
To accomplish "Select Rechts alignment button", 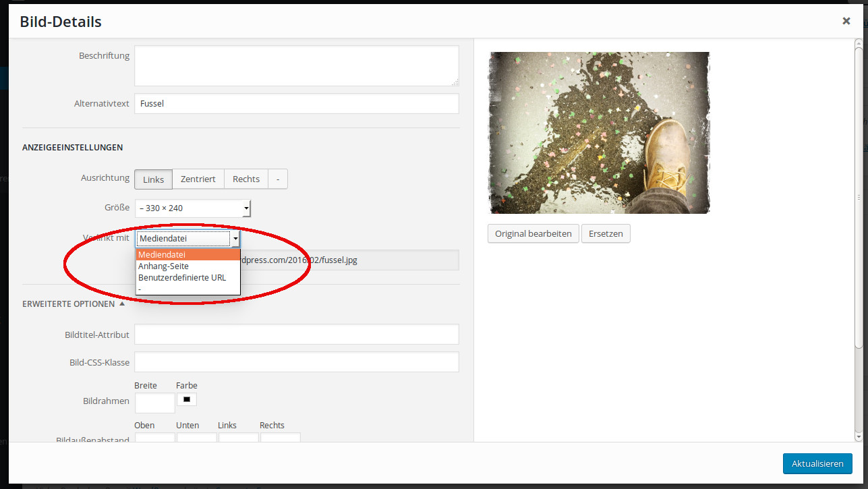I will (245, 179).
